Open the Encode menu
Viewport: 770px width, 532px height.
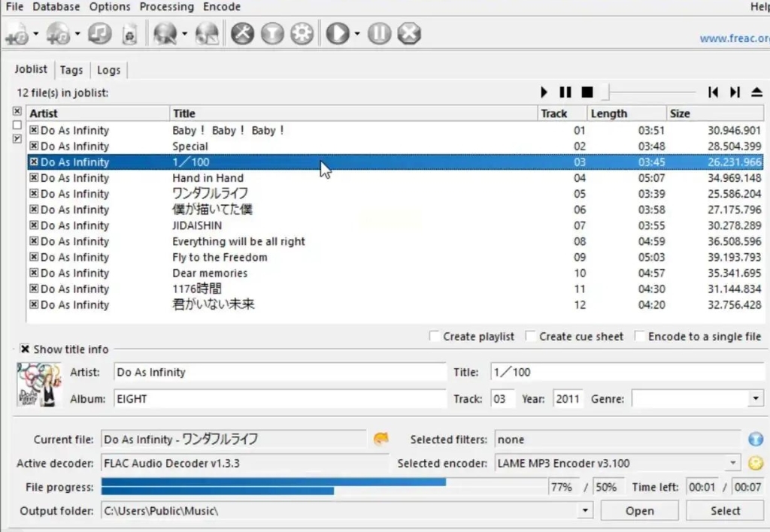click(x=222, y=7)
